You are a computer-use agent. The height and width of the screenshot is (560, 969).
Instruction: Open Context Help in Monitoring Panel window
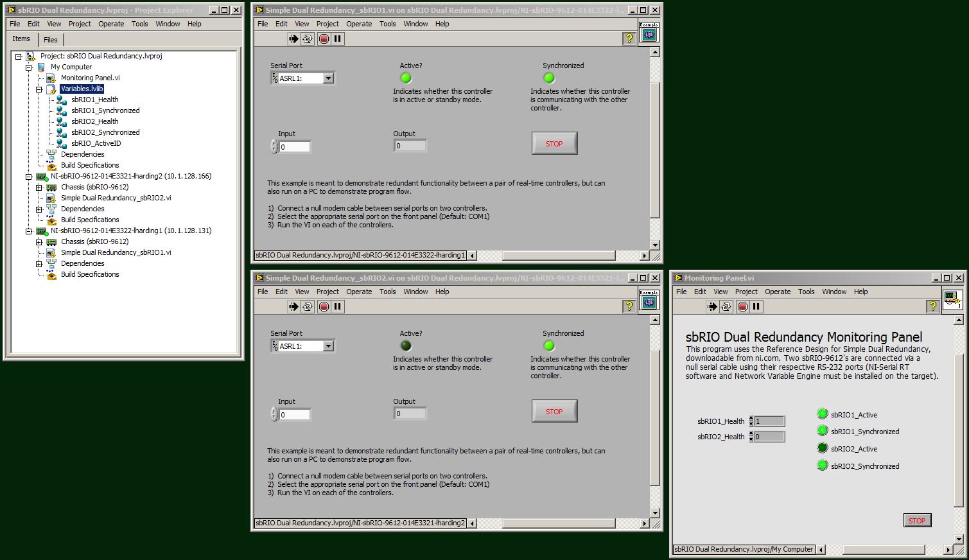coord(932,306)
